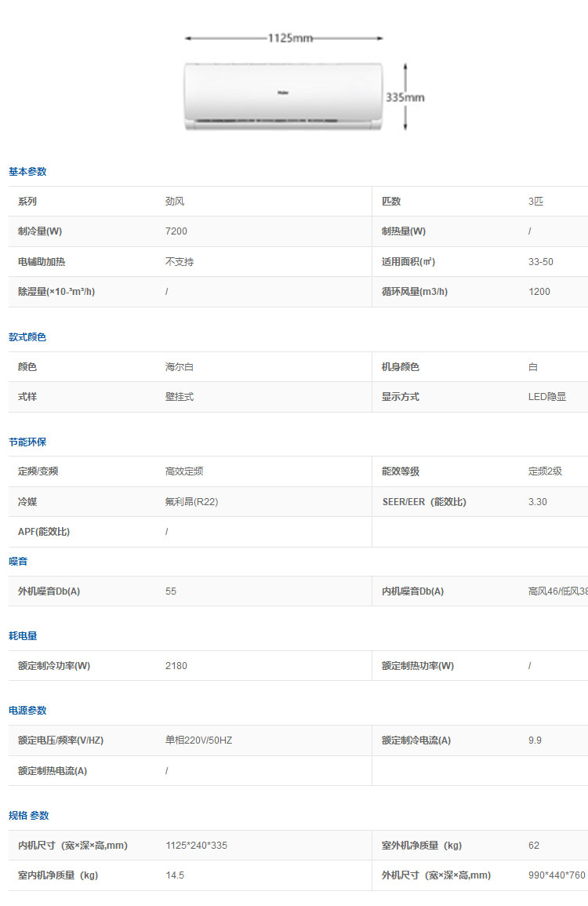The height and width of the screenshot is (906, 588).
Task: Click the 室外机净质量 value 62
Action: [534, 846]
